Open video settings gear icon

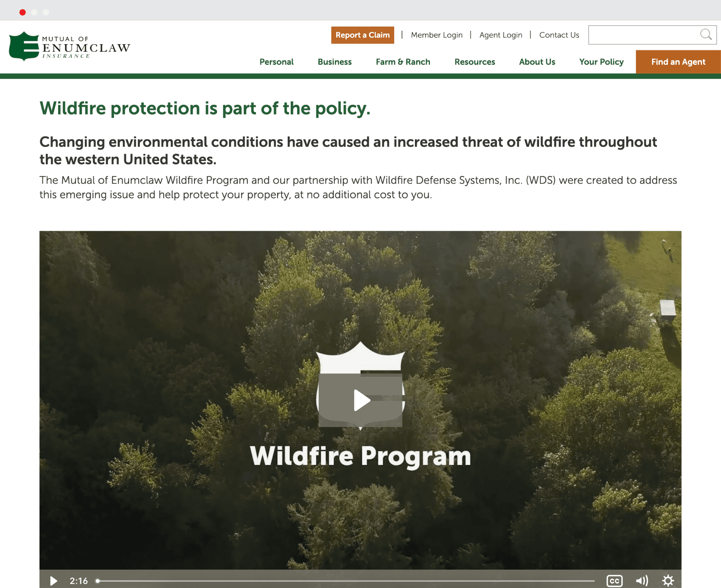pos(668,580)
